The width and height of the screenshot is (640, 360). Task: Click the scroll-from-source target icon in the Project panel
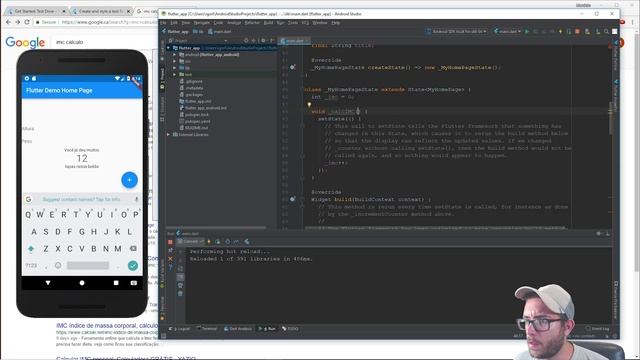pos(246,40)
